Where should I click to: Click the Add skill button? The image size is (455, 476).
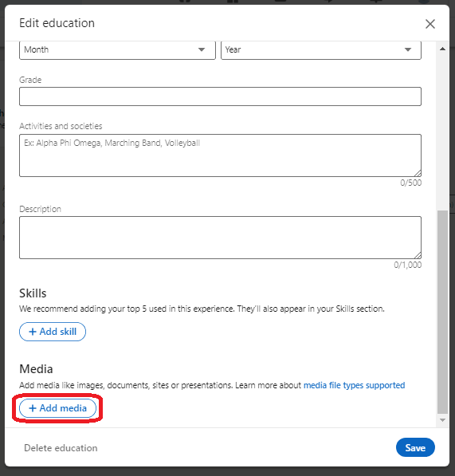click(x=53, y=332)
